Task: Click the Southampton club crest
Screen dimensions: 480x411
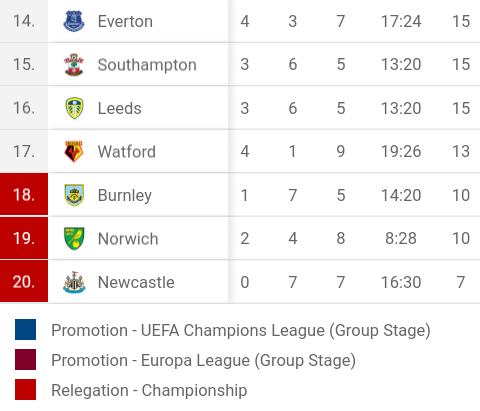Action: 74,65
